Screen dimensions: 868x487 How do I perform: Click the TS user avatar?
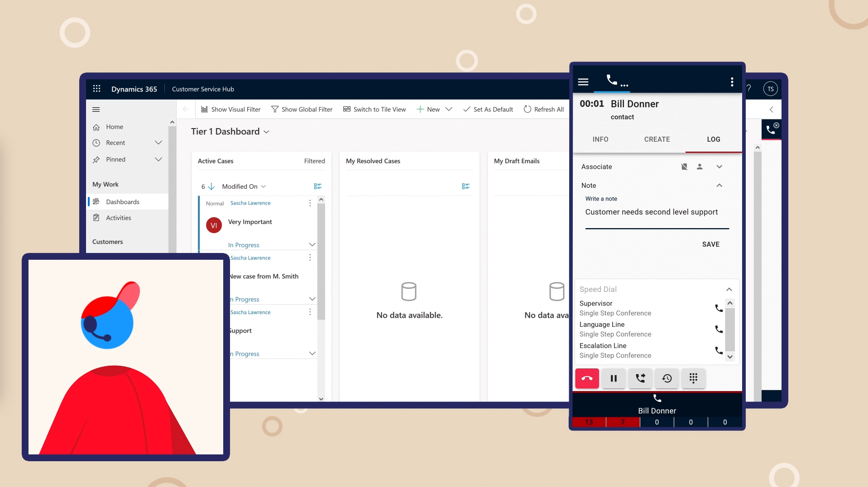pyautogui.click(x=771, y=89)
